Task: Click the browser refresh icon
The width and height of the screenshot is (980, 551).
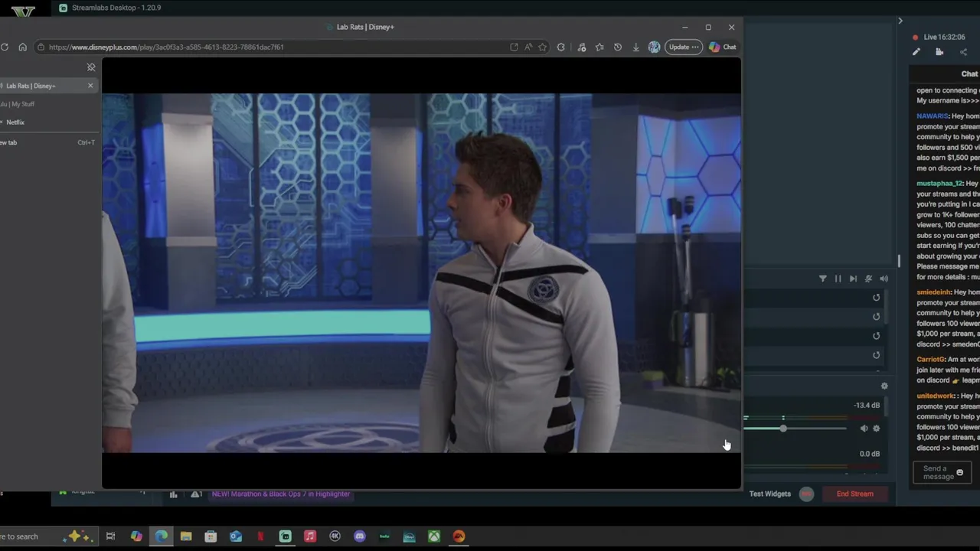Action: (x=5, y=47)
